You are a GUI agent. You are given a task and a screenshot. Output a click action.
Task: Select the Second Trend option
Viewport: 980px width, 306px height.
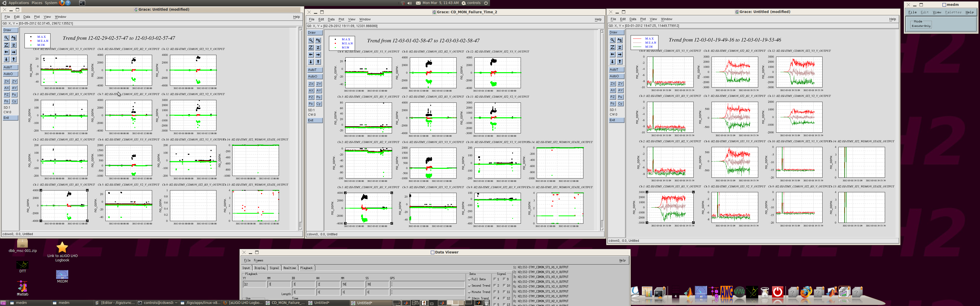(x=479, y=286)
